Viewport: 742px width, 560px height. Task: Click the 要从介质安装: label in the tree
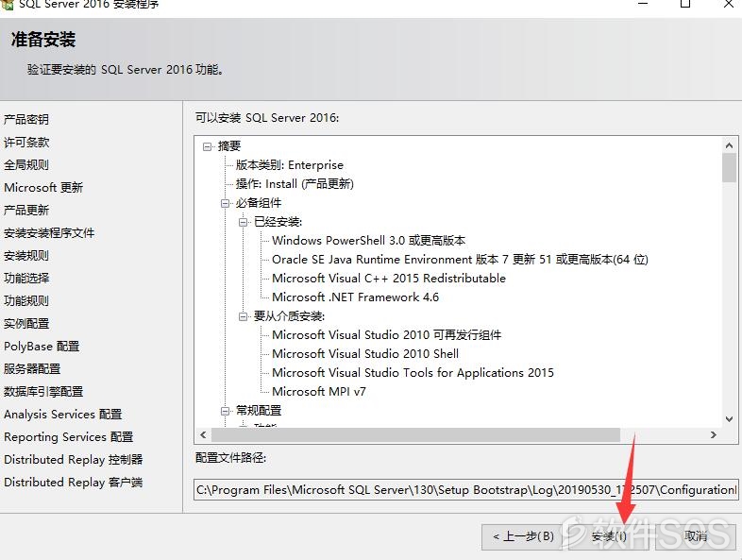click(x=289, y=316)
